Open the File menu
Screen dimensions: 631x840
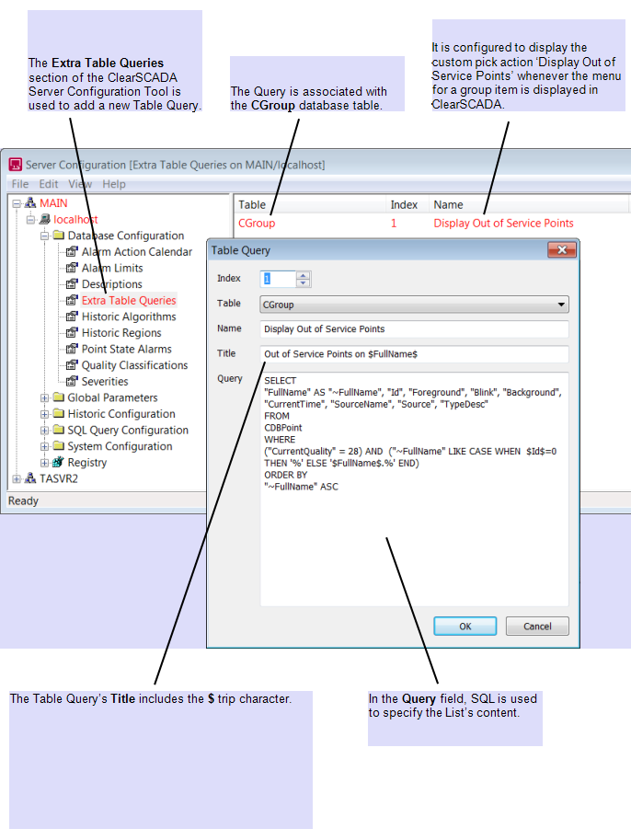[19, 184]
